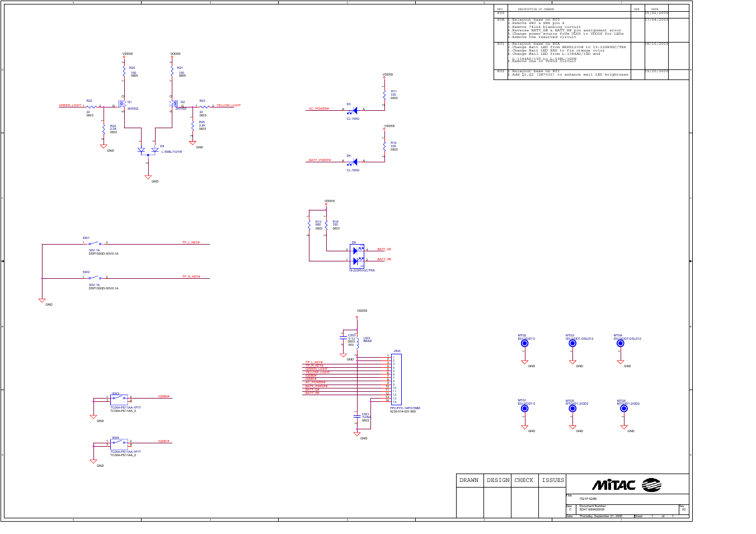This screenshot has height=534, width=756.
Task: Select the R19 resistor symbol
Action: (326, 225)
